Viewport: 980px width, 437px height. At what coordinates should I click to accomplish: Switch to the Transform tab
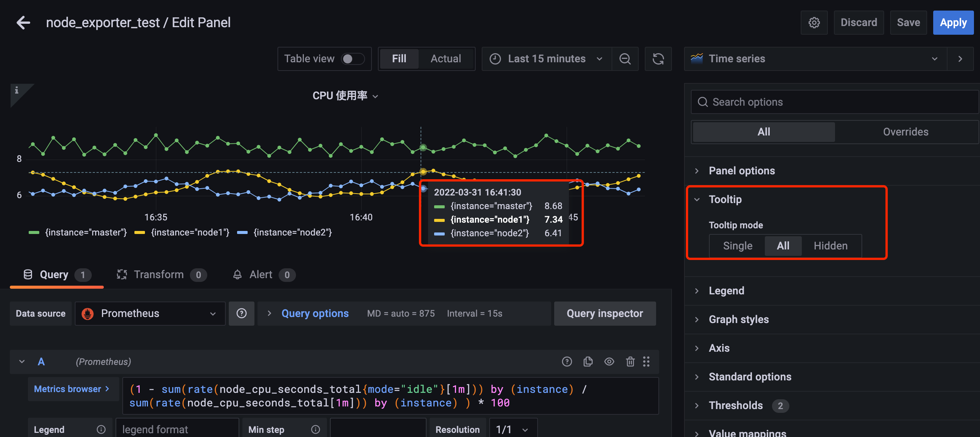pyautogui.click(x=159, y=275)
